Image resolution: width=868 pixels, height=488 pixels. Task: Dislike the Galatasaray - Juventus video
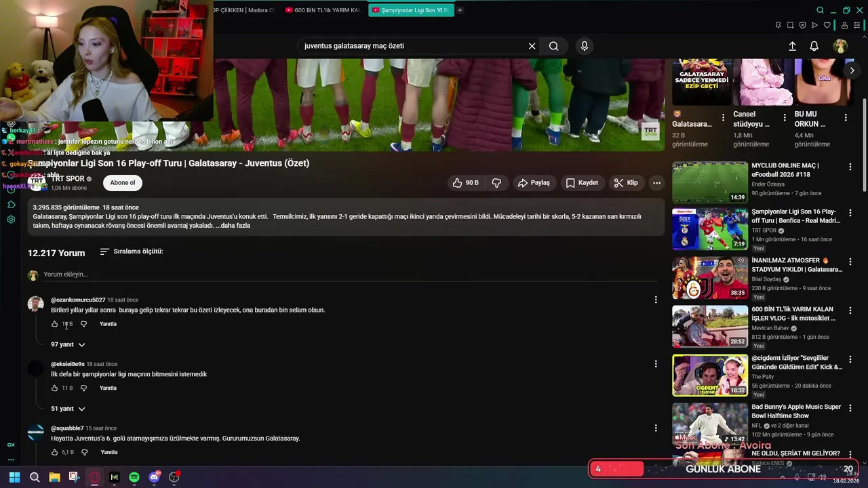coord(496,183)
